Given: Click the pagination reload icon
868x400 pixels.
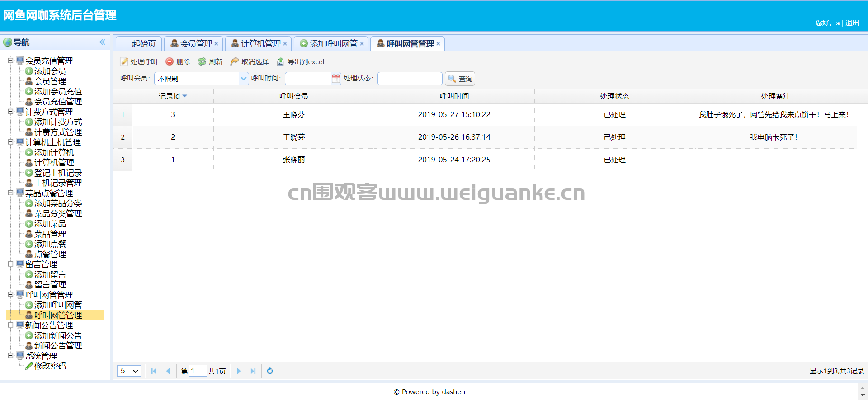Looking at the screenshot, I should point(270,371).
